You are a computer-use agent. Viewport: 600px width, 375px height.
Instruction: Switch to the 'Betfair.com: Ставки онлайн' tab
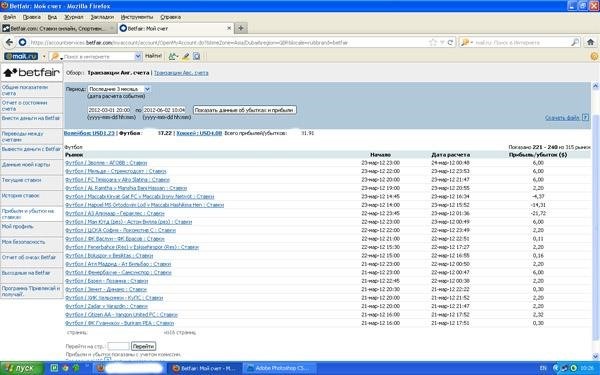[x=58, y=28]
